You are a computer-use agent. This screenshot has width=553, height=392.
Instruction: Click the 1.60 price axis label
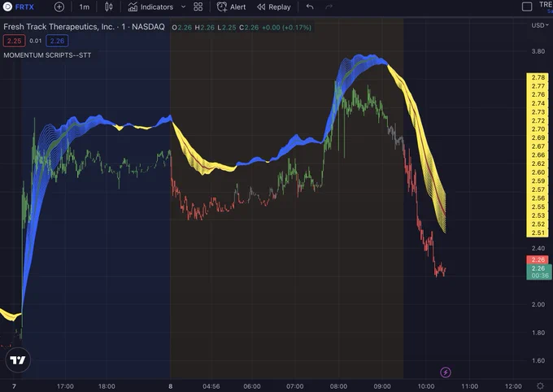click(538, 360)
